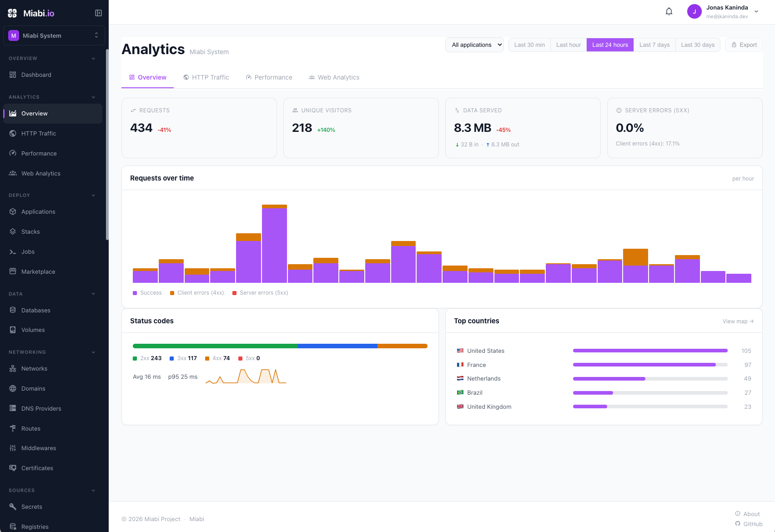Click the Volumes disk icon
This screenshot has width=775, height=532.
coord(13,330)
